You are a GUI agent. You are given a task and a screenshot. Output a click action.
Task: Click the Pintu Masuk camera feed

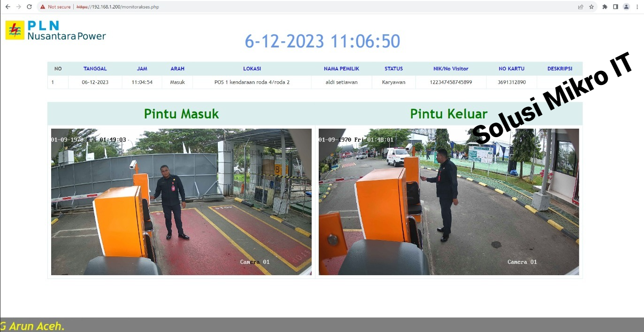[x=181, y=202]
